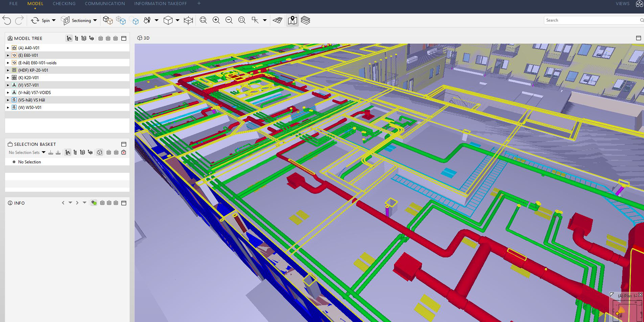This screenshot has width=644, height=322.
Task: Click the zoom in magnifier icon
Action: [216, 20]
